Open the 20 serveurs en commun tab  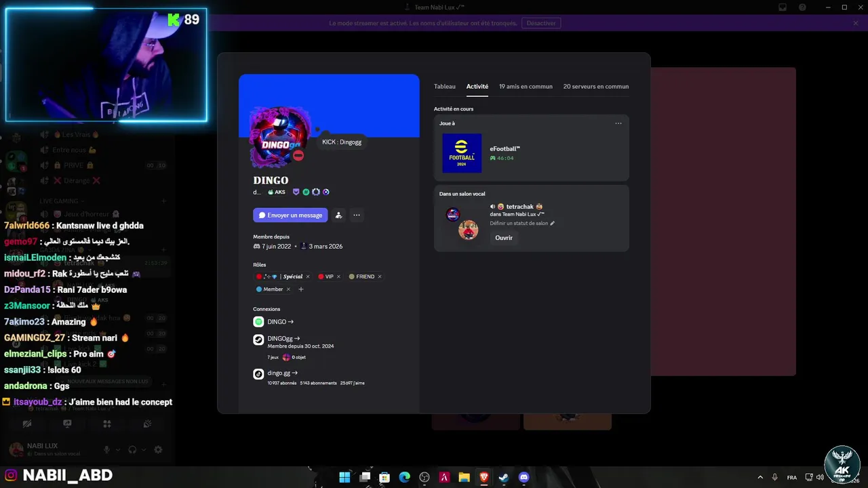pyautogui.click(x=596, y=87)
